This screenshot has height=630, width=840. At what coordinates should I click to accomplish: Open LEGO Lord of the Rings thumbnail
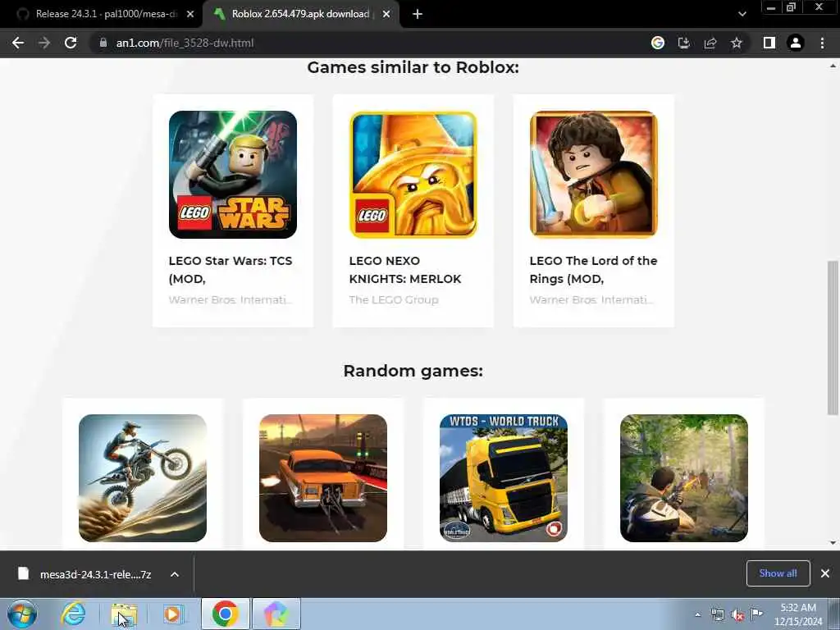click(594, 175)
